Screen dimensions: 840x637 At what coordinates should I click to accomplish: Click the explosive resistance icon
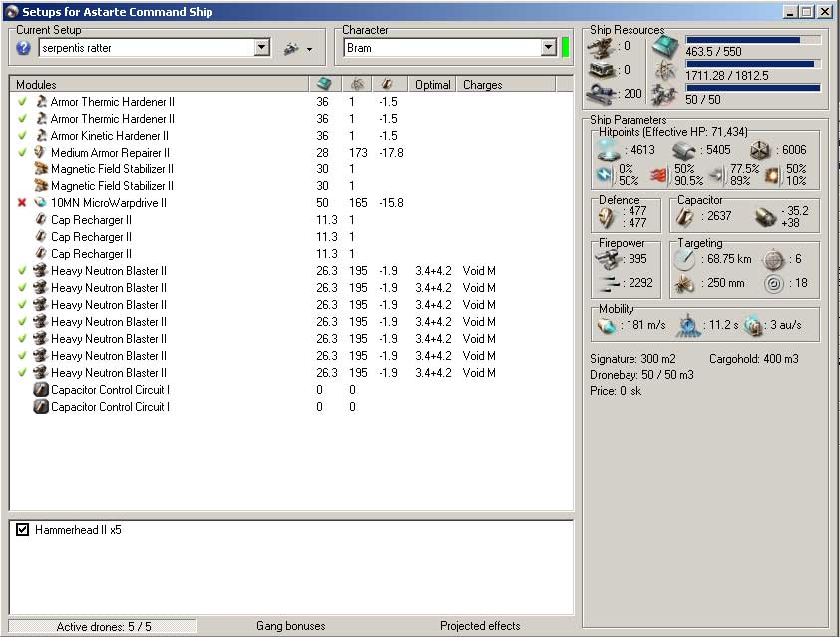pyautogui.click(x=772, y=175)
